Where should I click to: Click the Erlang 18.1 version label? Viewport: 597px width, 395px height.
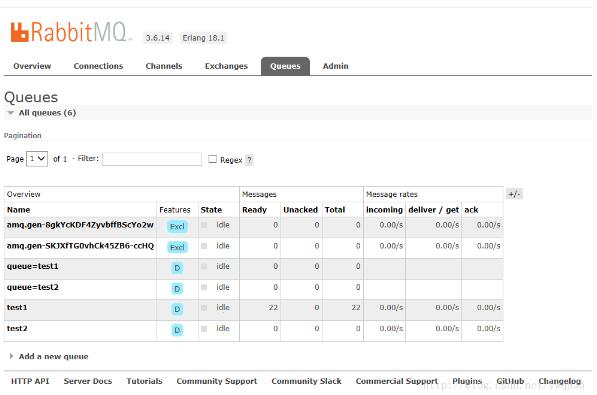203,38
